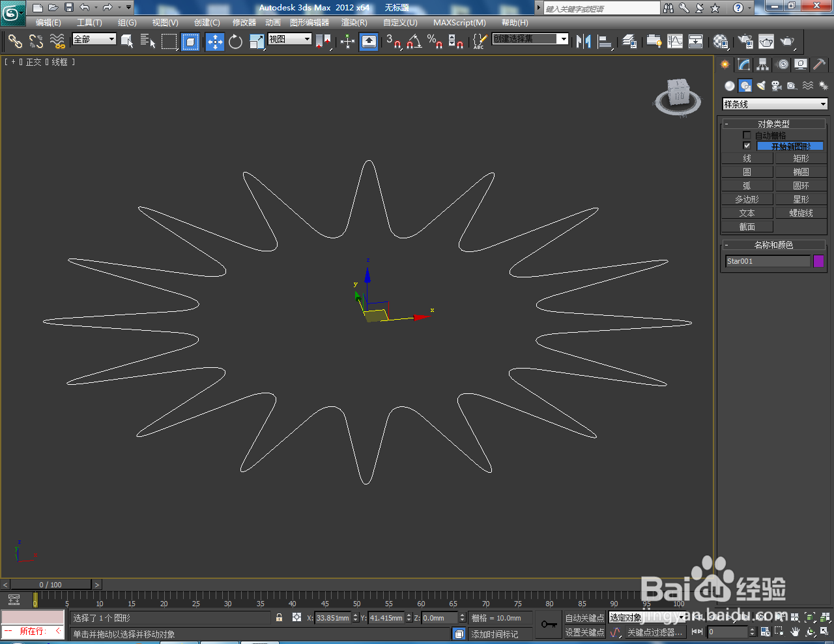Click the 星形 shape creation button

(x=801, y=199)
